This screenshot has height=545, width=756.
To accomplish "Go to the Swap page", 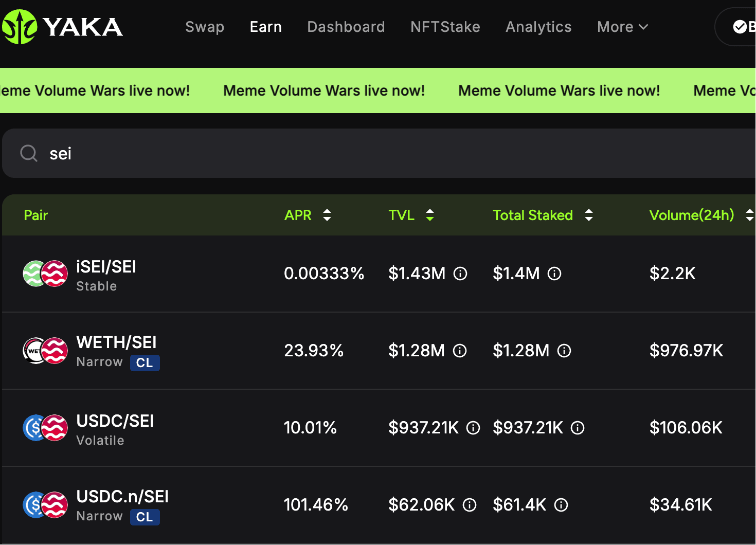I will pos(205,27).
